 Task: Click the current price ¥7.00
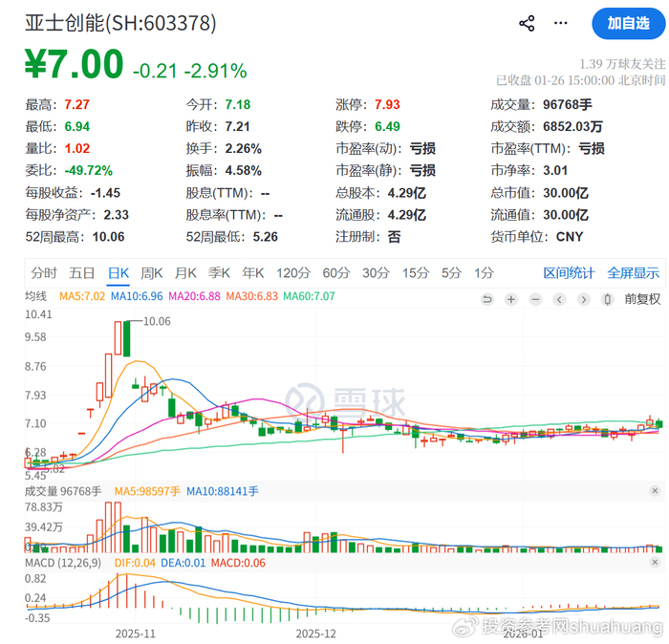pos(75,64)
